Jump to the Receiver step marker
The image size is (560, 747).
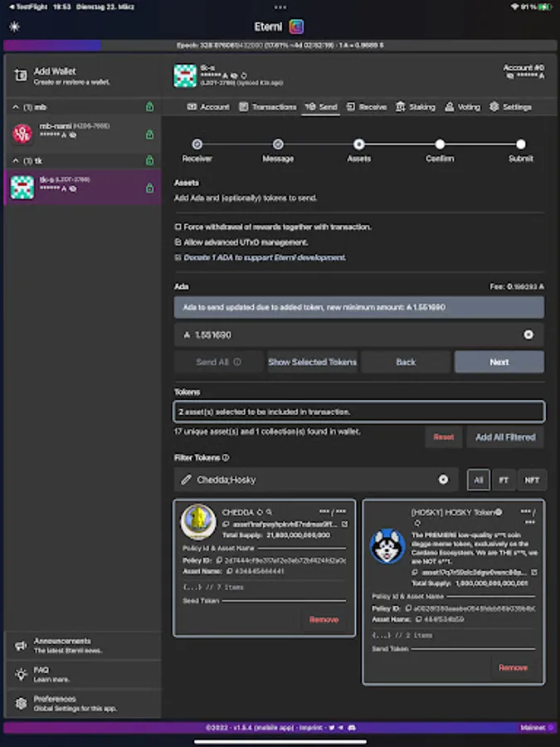point(197,144)
